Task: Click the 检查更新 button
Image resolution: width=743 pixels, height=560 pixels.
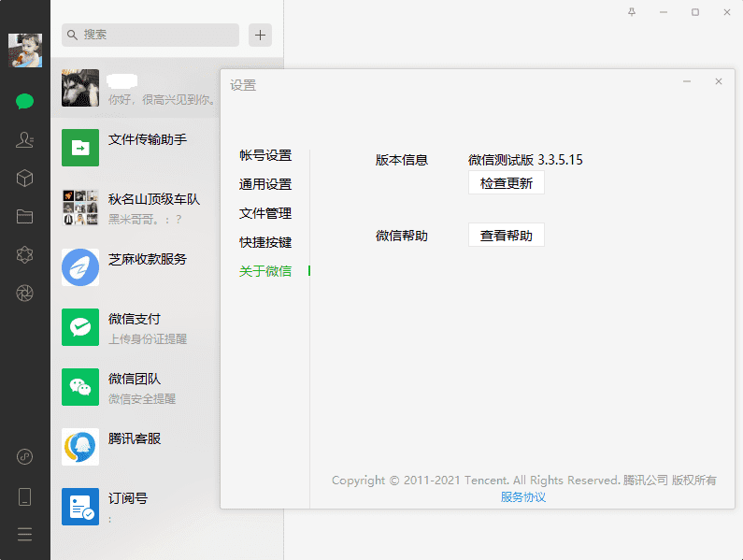Action: click(506, 183)
